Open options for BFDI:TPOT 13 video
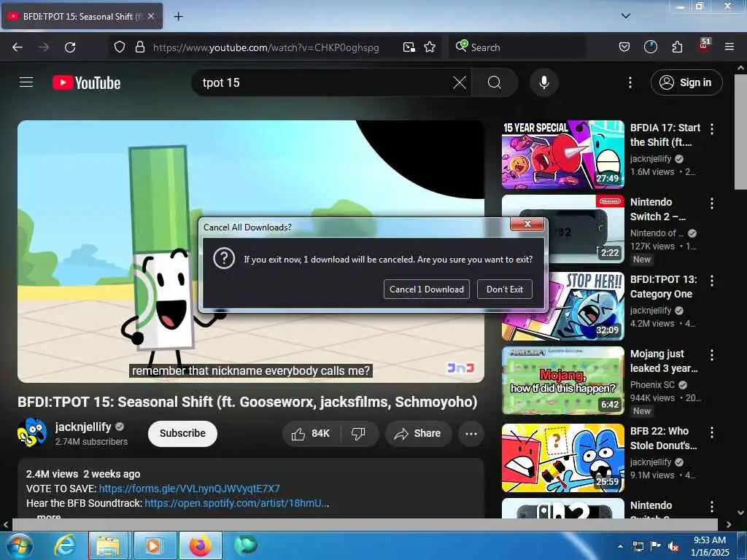The image size is (747, 560). click(x=712, y=281)
